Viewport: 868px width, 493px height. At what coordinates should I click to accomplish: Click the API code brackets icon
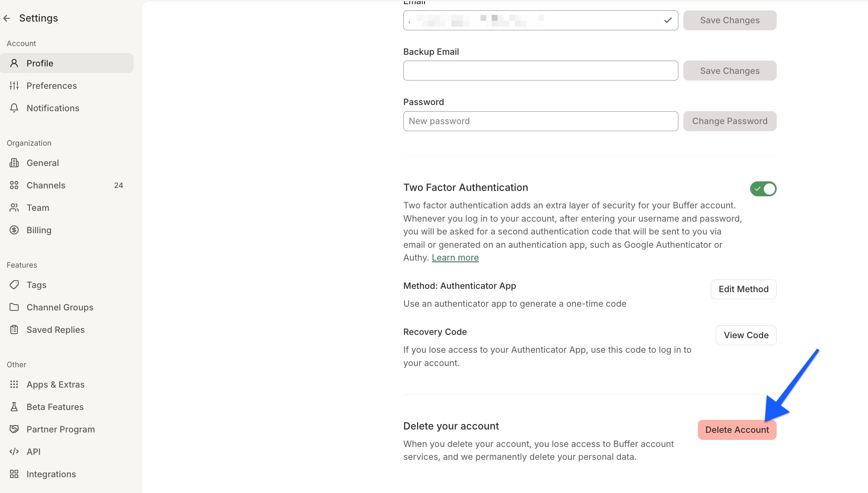pos(15,452)
